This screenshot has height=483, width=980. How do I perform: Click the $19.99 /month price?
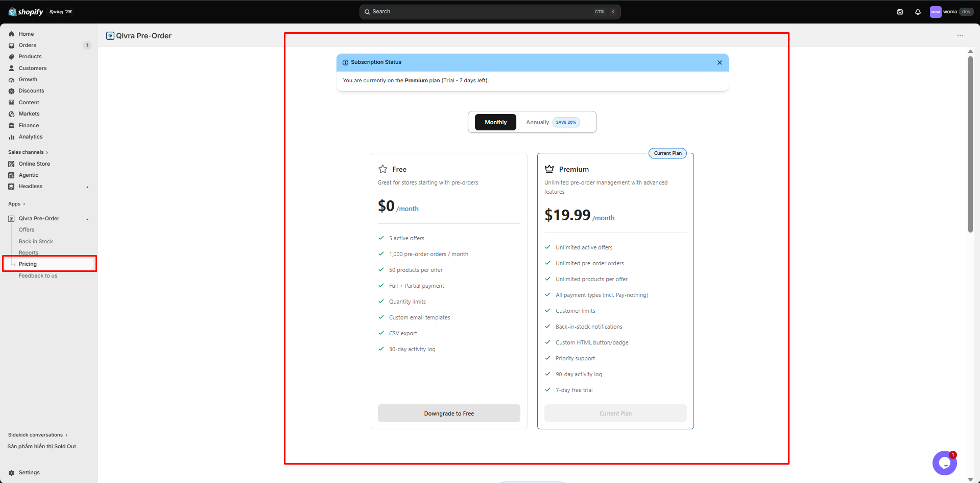point(580,215)
